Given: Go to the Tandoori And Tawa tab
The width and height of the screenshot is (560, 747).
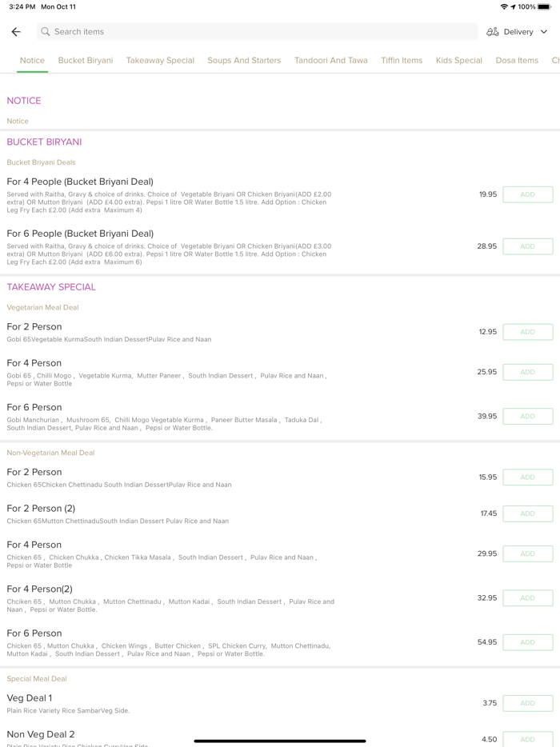Looking at the screenshot, I should (x=330, y=61).
